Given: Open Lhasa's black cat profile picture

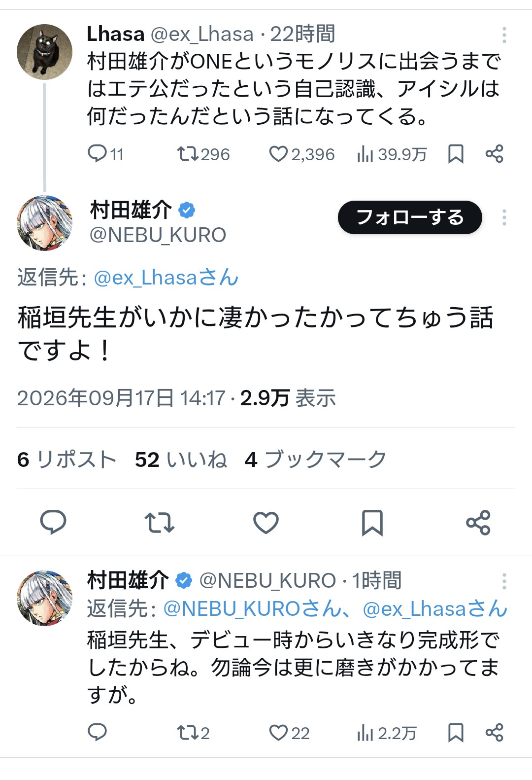Looking at the screenshot, I should point(44,52).
